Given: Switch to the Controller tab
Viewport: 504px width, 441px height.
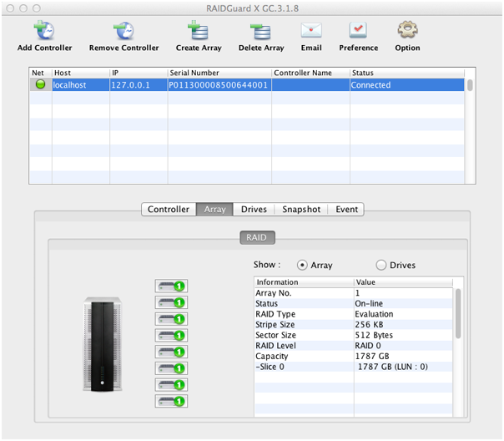Looking at the screenshot, I should coord(169,209).
